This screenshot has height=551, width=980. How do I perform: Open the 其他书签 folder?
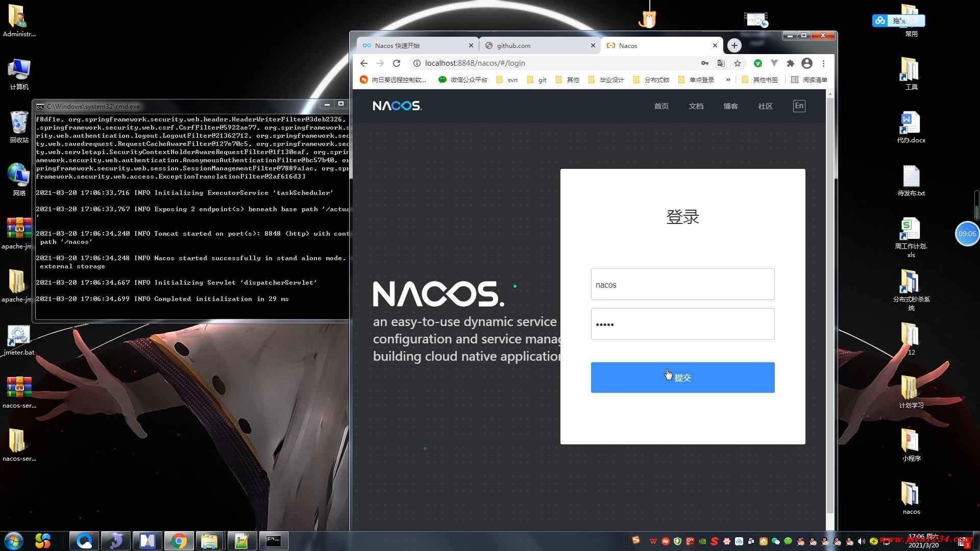point(759,80)
